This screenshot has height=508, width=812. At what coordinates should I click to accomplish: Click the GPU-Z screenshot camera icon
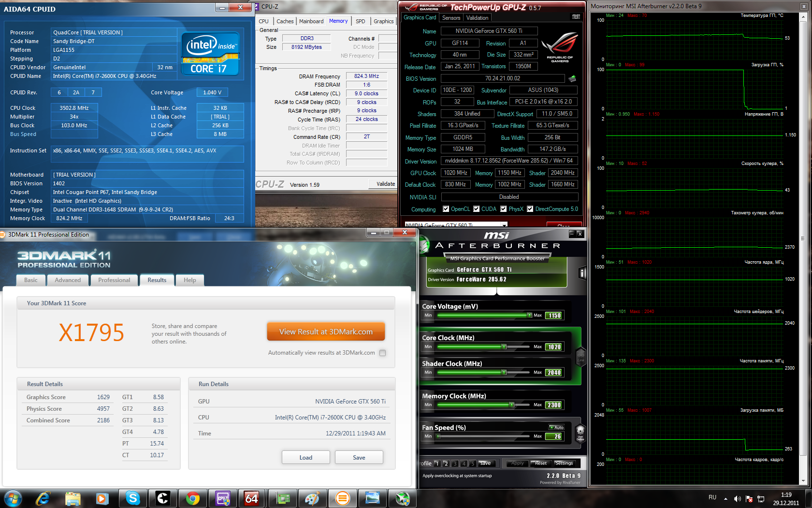pyautogui.click(x=576, y=17)
